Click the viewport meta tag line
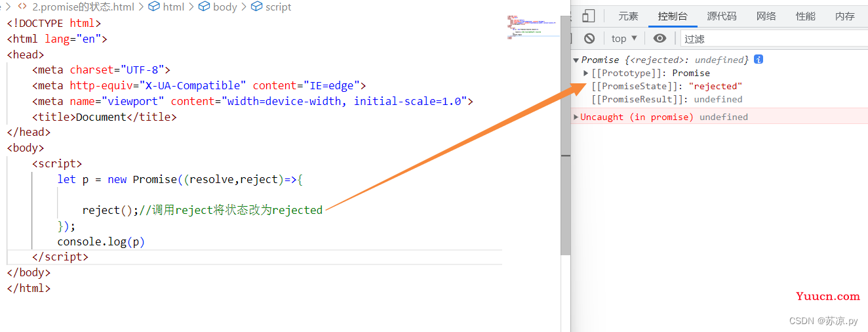The height and width of the screenshot is (332, 868). pyautogui.click(x=252, y=101)
